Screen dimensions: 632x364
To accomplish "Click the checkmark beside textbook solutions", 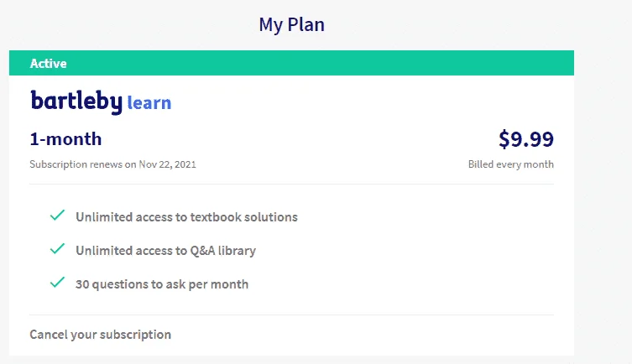I will (57, 216).
